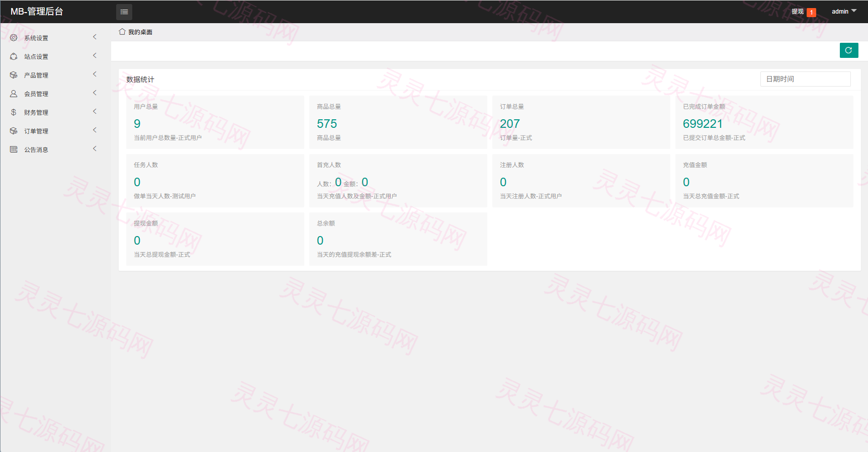Viewport: 868px width, 452px height.
Task: Click the 公告消息 list icon
Action: pyautogui.click(x=14, y=149)
